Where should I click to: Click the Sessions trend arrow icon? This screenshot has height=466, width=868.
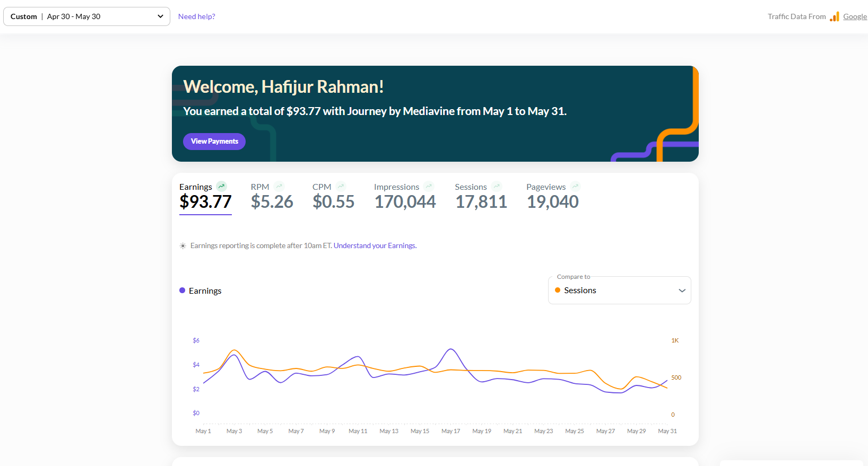coord(497,187)
